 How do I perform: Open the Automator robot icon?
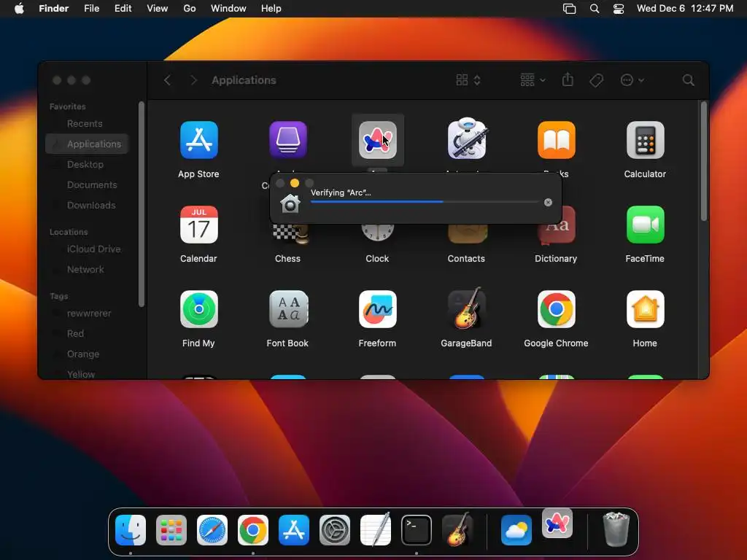click(466, 139)
